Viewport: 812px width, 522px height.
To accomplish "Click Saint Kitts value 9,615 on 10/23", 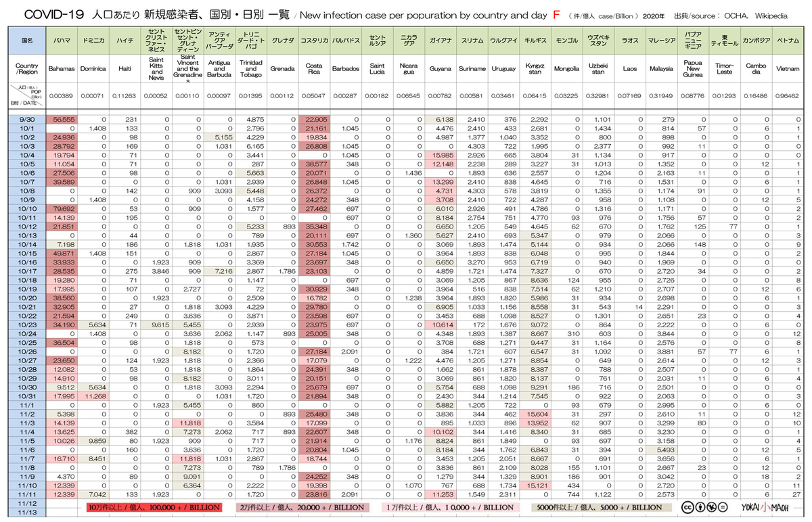I will pos(156,324).
